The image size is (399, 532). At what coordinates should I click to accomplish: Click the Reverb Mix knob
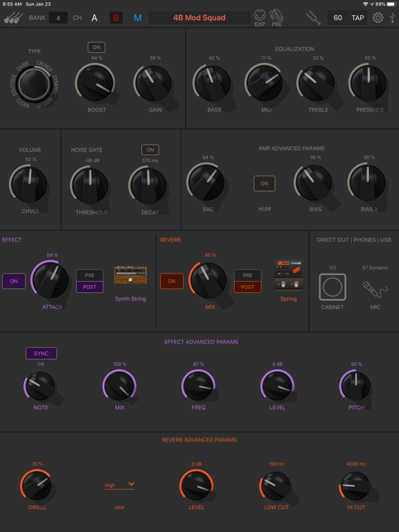(209, 281)
